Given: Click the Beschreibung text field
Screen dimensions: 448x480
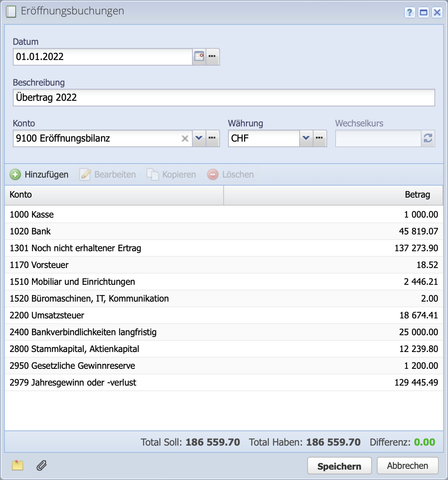Looking at the screenshot, I should pyautogui.click(x=224, y=98).
